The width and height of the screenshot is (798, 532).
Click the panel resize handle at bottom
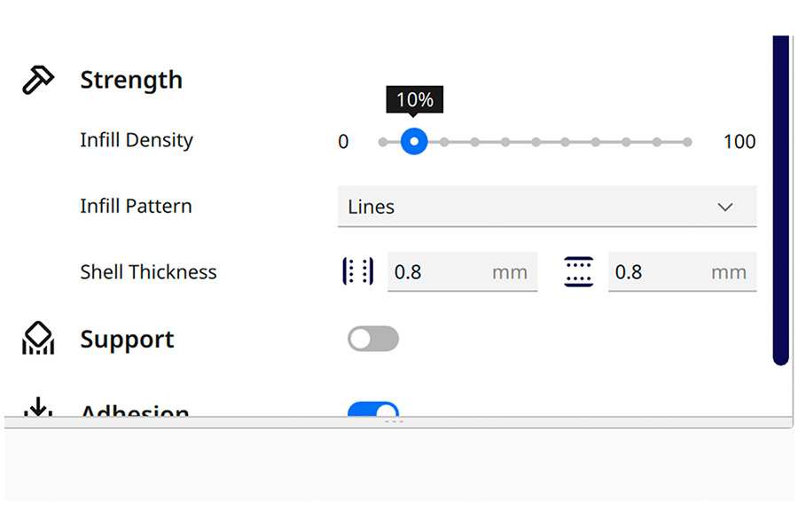pos(395,423)
